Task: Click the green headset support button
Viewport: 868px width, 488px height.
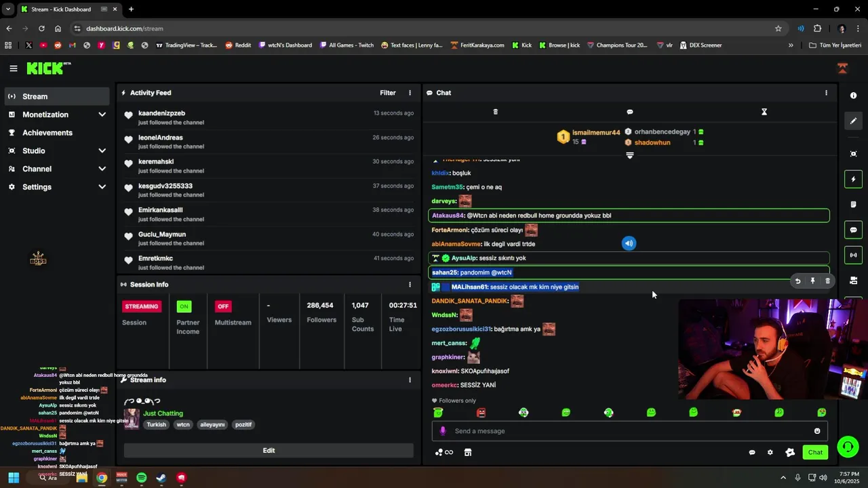Action: tap(848, 447)
